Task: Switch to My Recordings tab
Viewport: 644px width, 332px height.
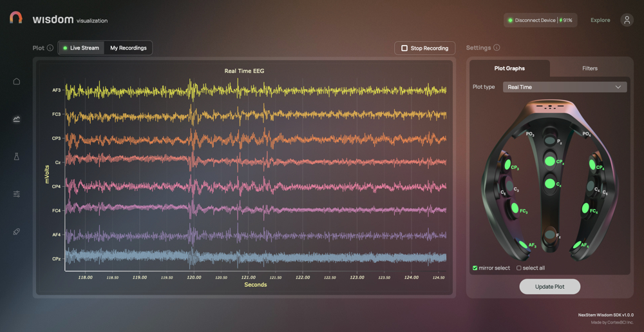Action: click(128, 48)
